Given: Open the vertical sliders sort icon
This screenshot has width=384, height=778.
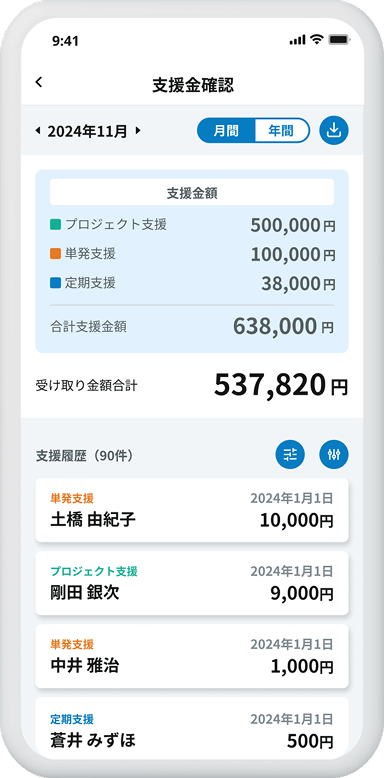Looking at the screenshot, I should click(x=334, y=454).
